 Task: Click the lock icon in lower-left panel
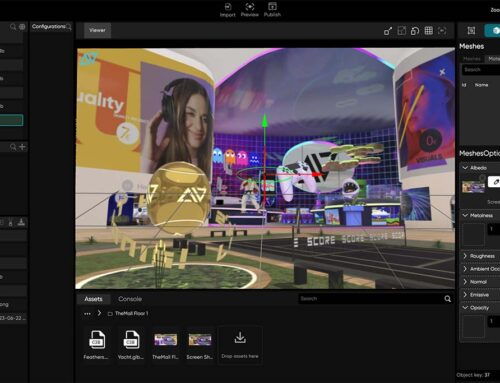tap(11, 223)
